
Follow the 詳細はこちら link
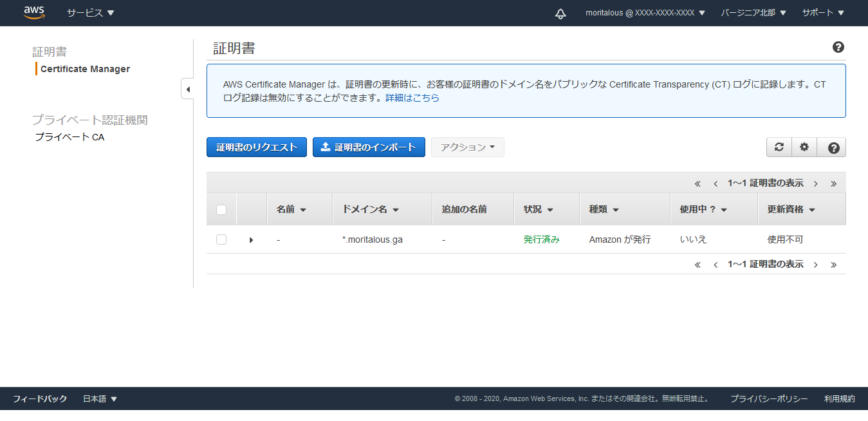click(x=412, y=98)
